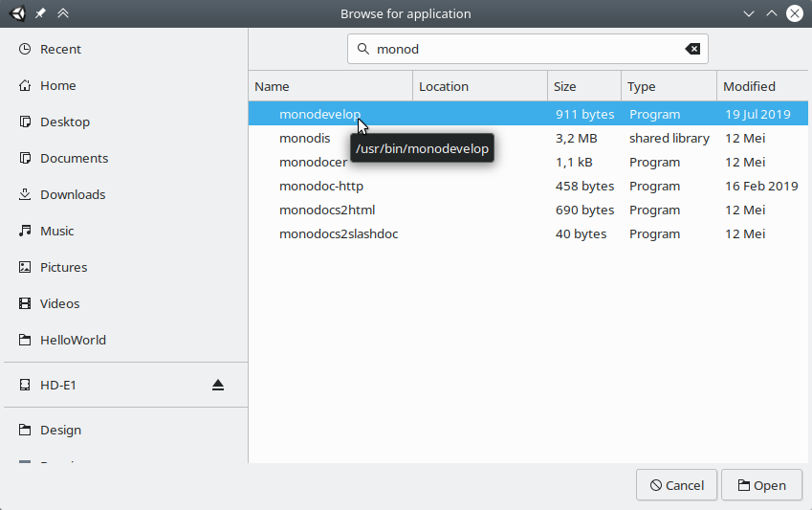Select Music folder in sidebar
Viewport: 812px width, 510px height.
(56, 231)
